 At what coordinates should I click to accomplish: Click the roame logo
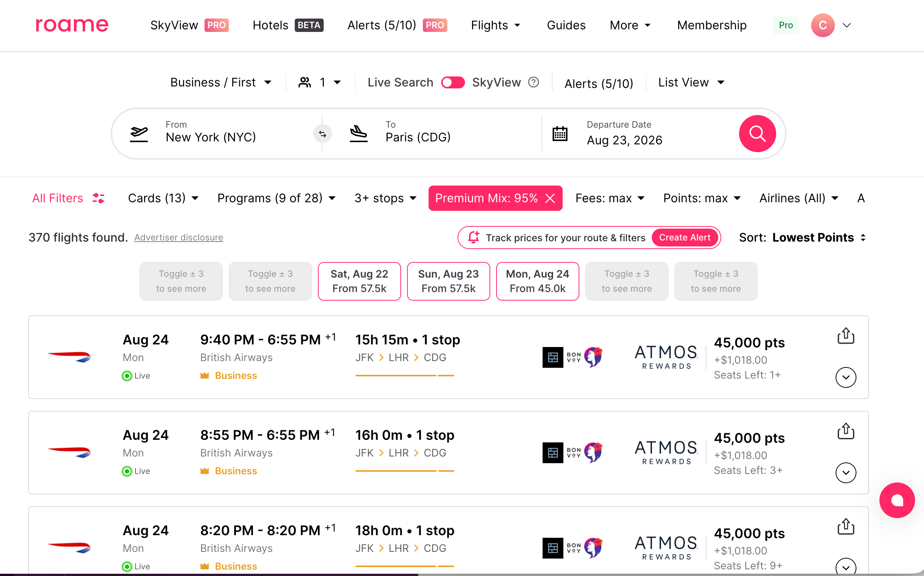[71, 25]
